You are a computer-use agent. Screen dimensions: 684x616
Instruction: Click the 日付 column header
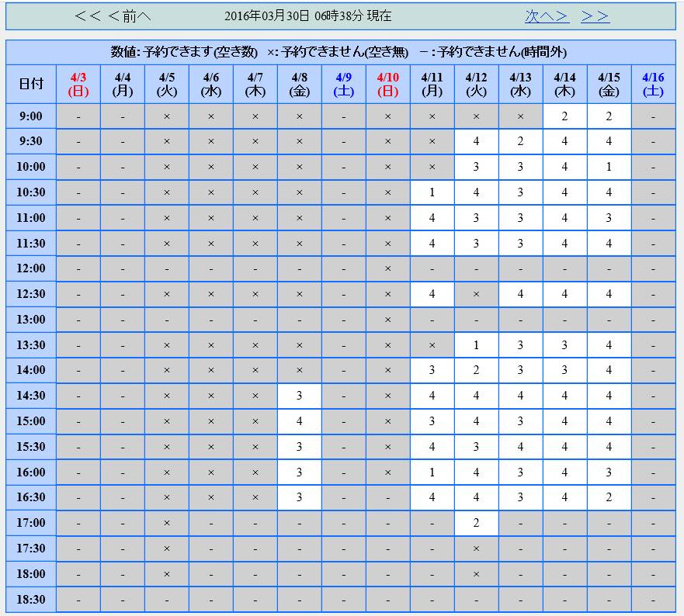[31, 84]
